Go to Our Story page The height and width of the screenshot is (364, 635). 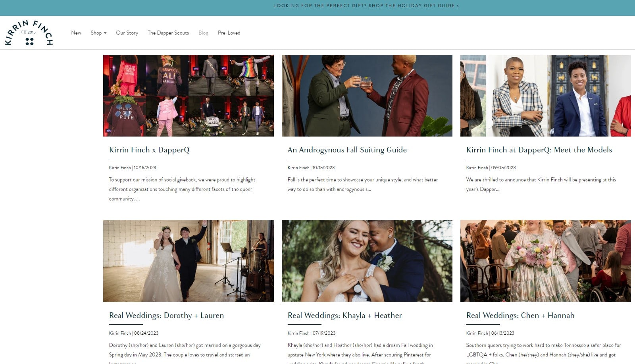point(127,33)
